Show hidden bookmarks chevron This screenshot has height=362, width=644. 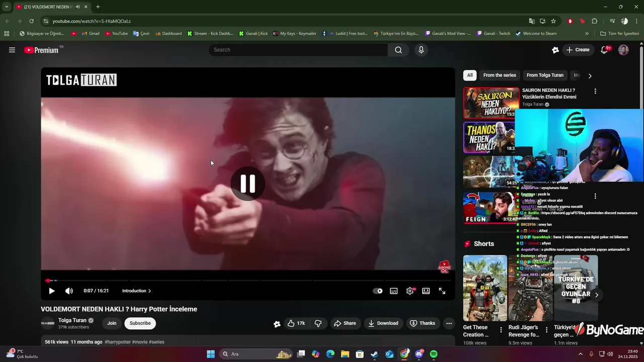pyautogui.click(x=587, y=34)
